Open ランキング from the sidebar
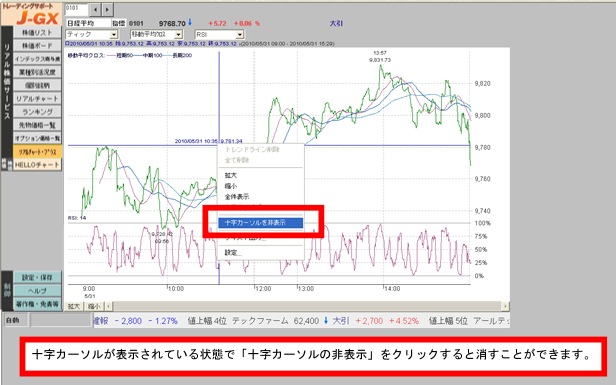This screenshot has width=616, height=385. [x=37, y=112]
